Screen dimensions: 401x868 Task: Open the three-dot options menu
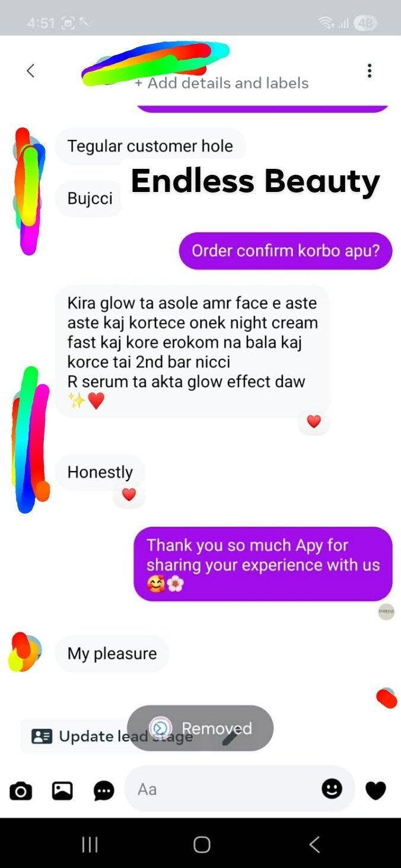(x=370, y=71)
